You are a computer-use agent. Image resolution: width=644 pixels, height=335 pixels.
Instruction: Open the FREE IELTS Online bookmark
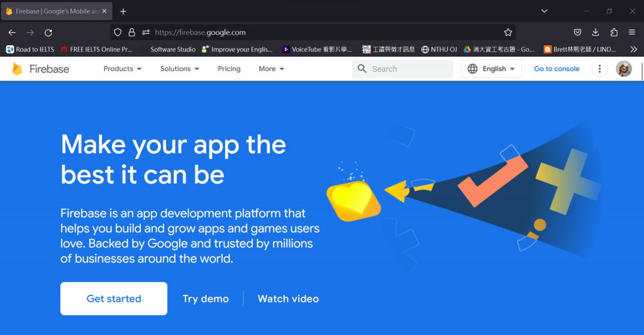96,49
